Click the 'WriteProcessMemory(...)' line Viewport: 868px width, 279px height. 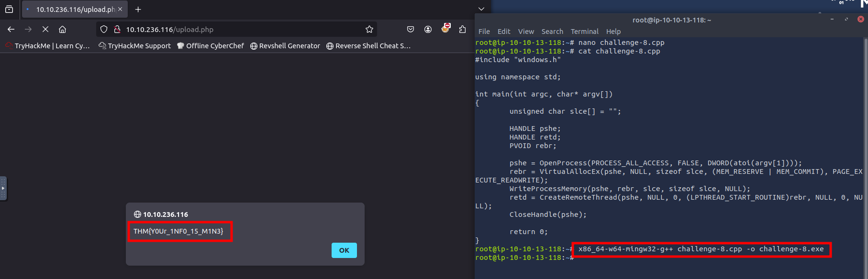point(630,189)
